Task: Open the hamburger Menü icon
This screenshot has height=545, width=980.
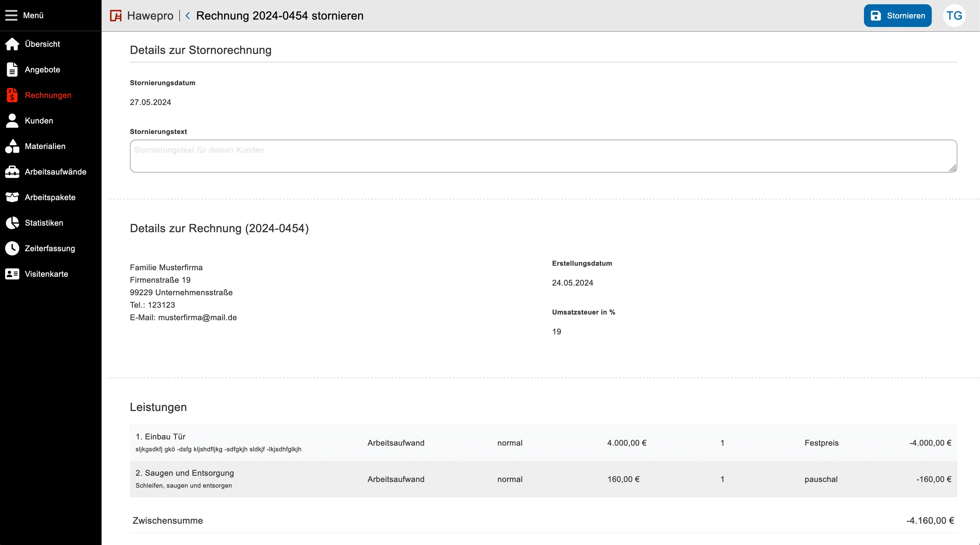Action: coord(11,15)
